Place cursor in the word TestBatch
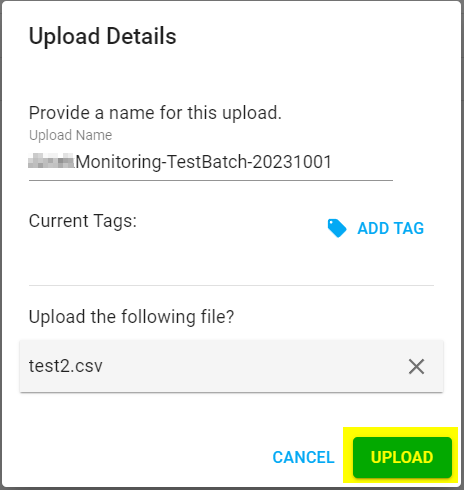 pos(207,162)
